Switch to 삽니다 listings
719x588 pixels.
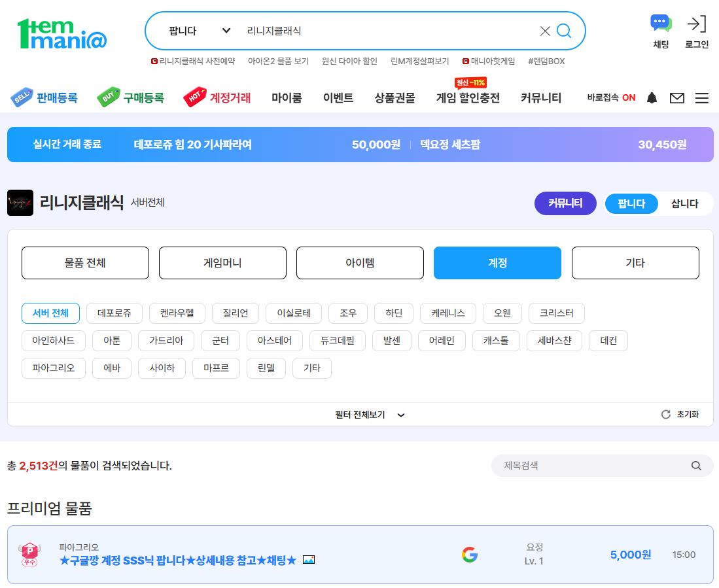click(684, 203)
